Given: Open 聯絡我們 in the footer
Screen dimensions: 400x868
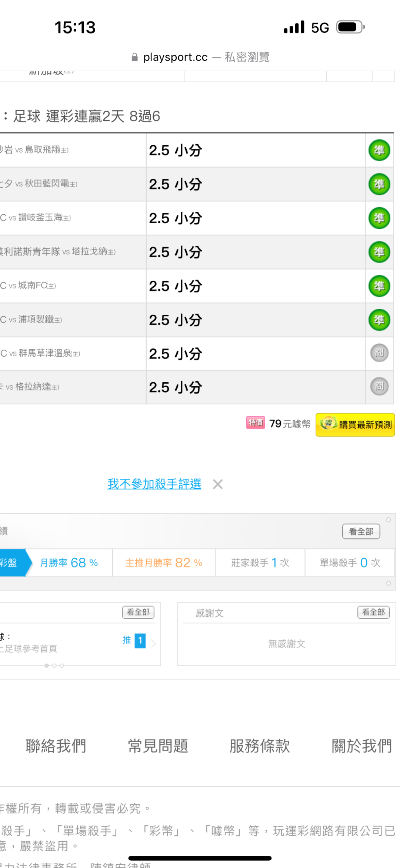Looking at the screenshot, I should pyautogui.click(x=56, y=746).
